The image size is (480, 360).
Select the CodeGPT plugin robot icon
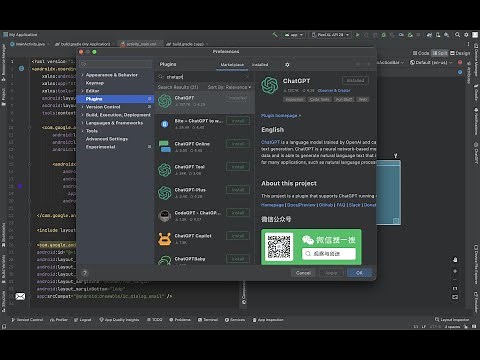(x=165, y=216)
